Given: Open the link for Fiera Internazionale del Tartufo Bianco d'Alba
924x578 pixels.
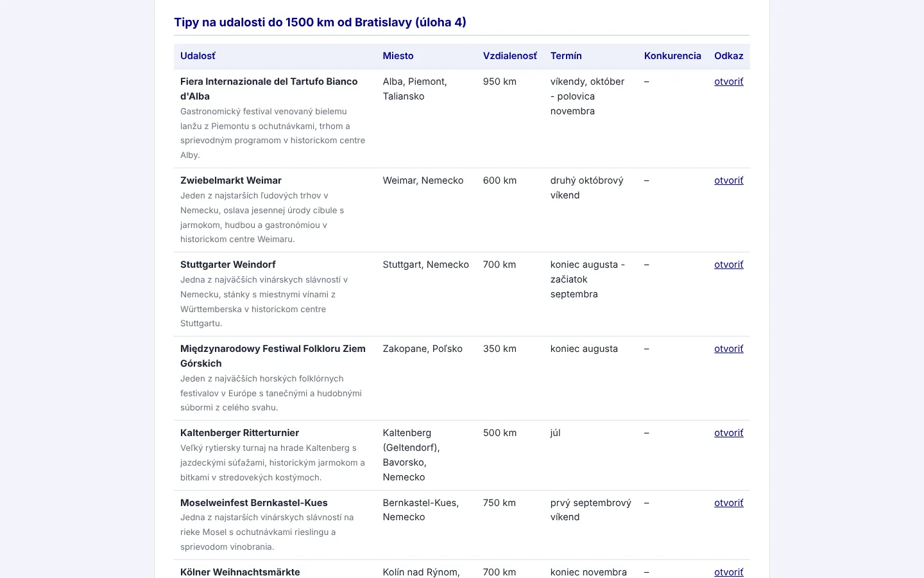Looking at the screenshot, I should (728, 82).
